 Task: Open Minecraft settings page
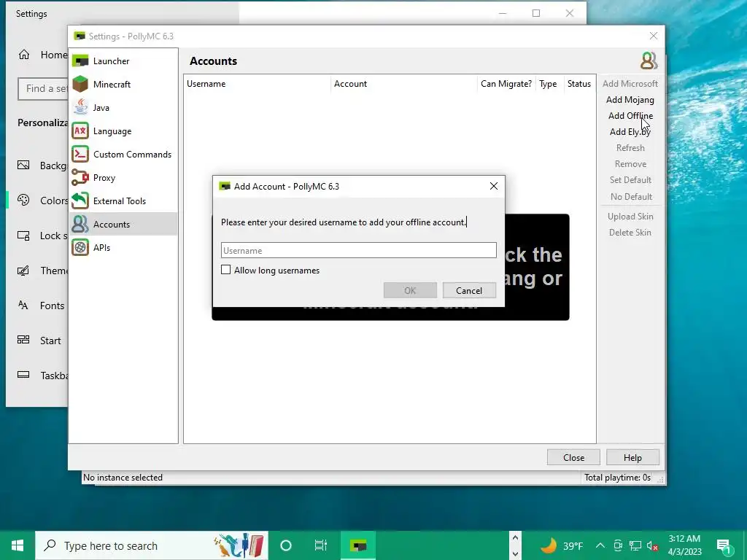123,85
